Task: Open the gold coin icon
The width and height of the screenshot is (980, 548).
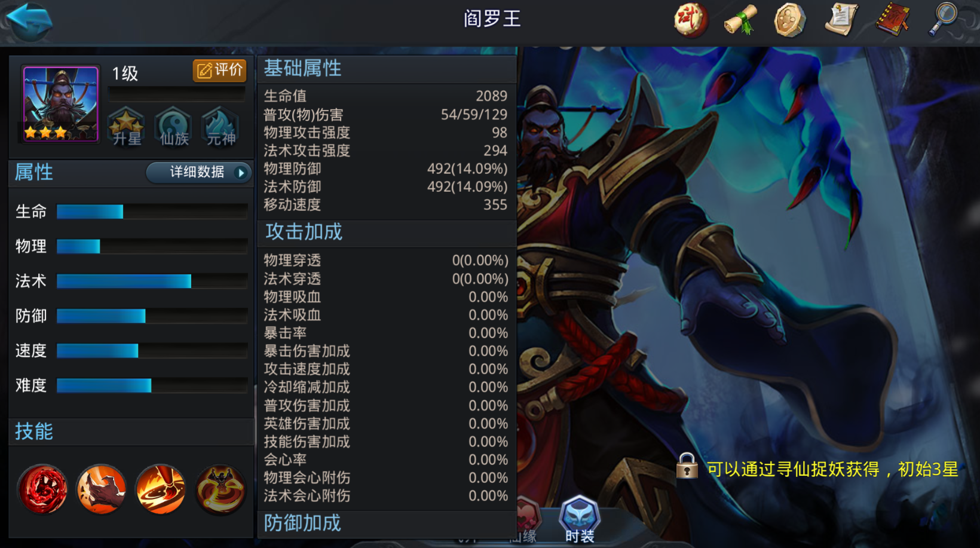Action: (790, 20)
